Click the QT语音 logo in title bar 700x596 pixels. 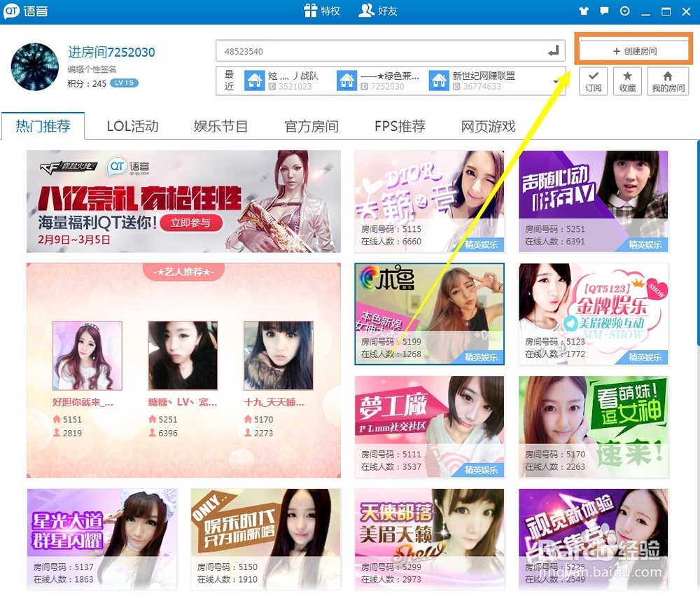(x=26, y=11)
